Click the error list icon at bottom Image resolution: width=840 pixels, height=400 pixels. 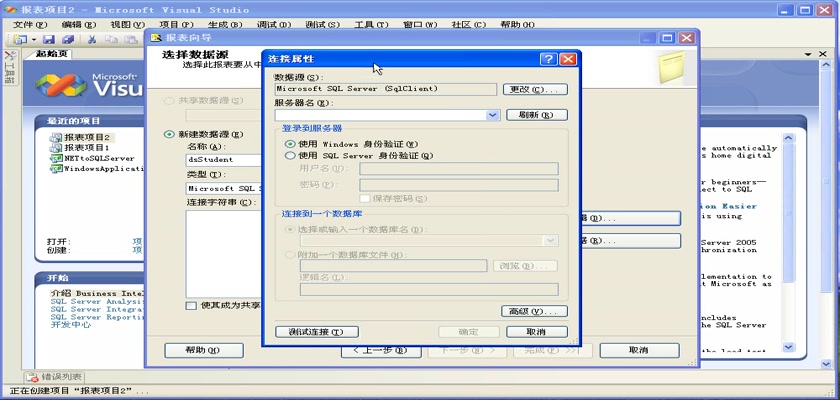33,377
